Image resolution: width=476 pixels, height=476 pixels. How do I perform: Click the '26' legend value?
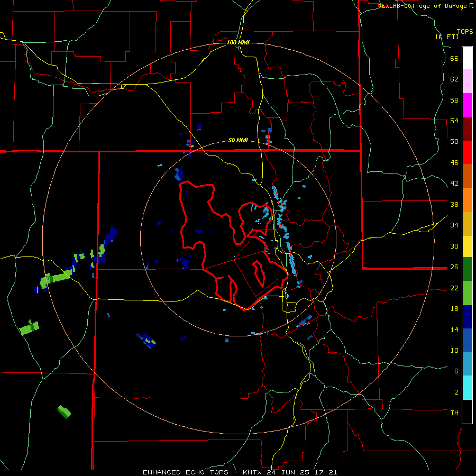(454, 267)
